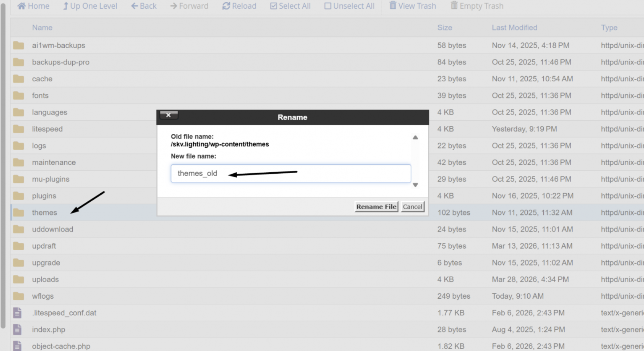This screenshot has width=644, height=351.
Task: Close the Rename dialog with X
Action: click(169, 115)
